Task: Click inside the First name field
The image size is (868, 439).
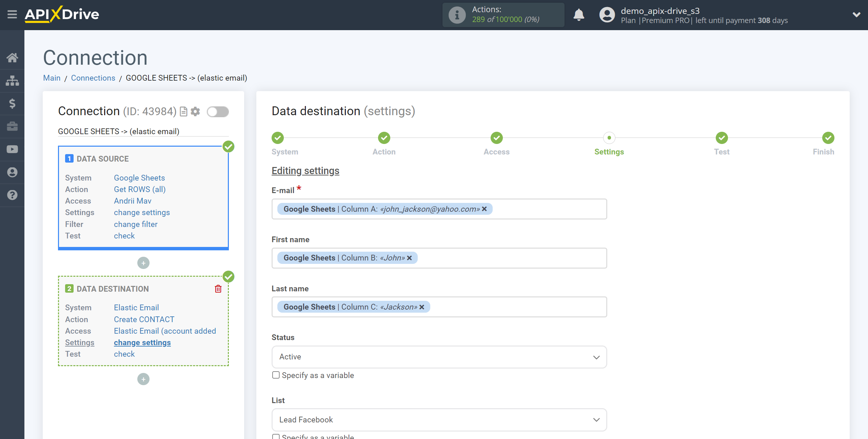Action: point(439,258)
